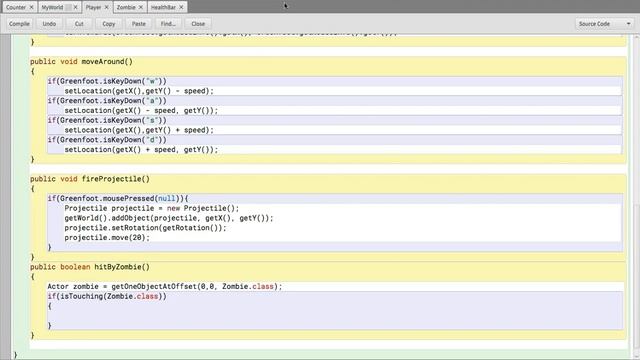Paste using the Paste button

(139, 24)
